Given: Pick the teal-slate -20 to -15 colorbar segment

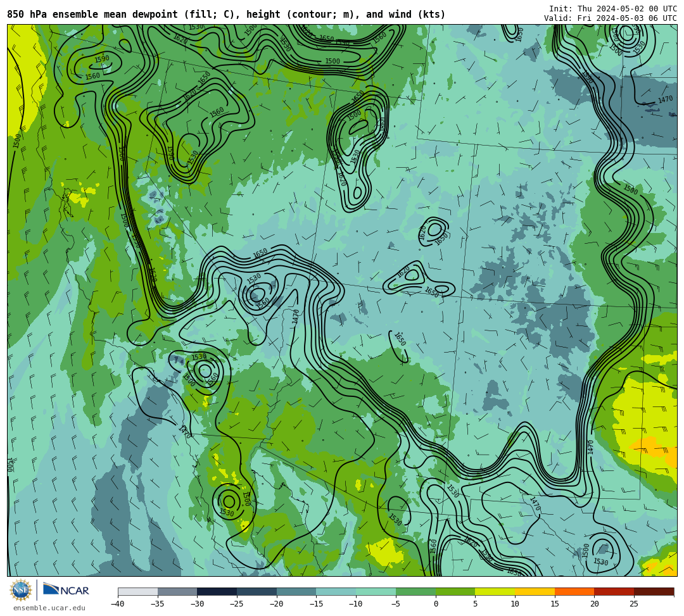Looking at the screenshot, I should [296, 592].
